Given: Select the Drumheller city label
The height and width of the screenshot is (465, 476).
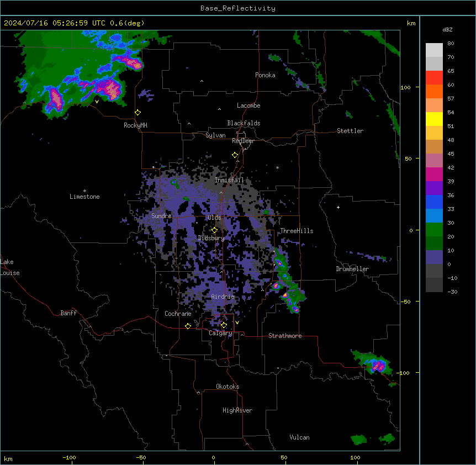Looking at the screenshot, I should 352,269.
